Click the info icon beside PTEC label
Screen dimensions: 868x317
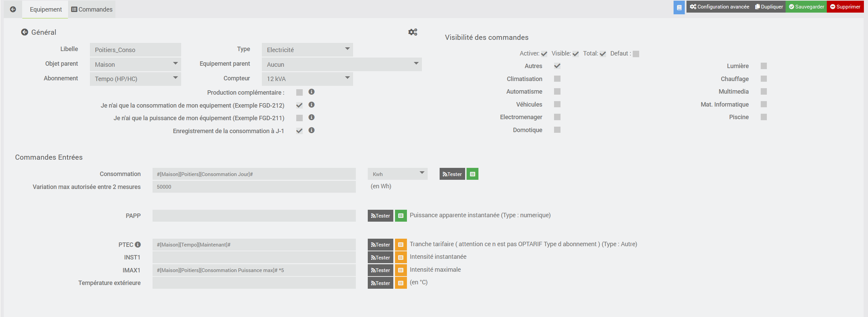pos(138,244)
